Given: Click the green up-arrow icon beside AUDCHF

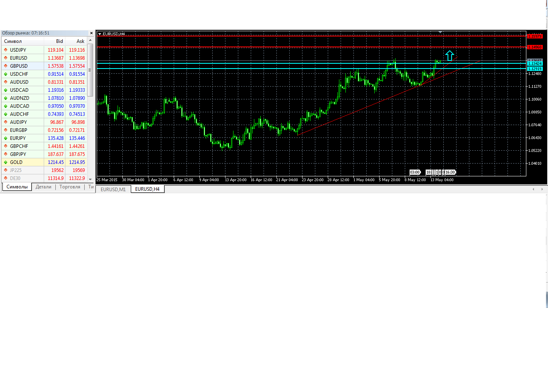Looking at the screenshot, I should (6, 114).
